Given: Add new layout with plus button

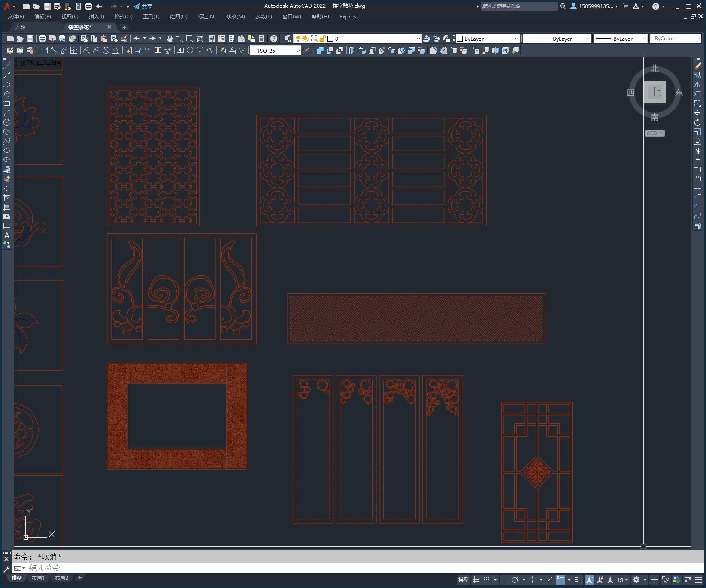Looking at the screenshot, I should pos(79,578).
